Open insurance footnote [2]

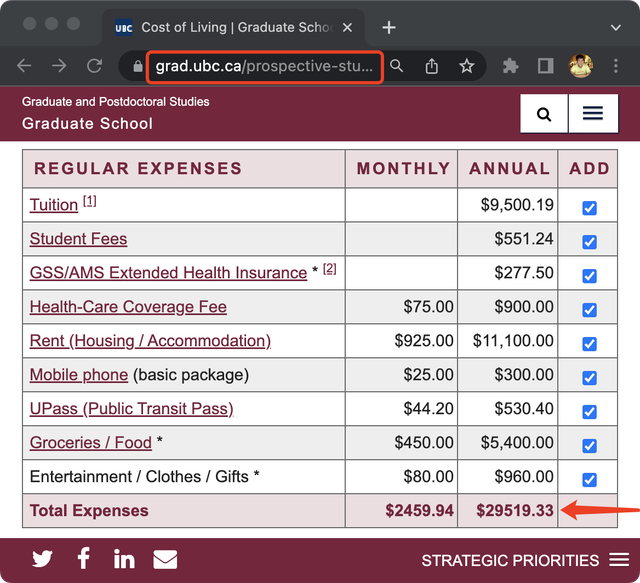click(330, 269)
